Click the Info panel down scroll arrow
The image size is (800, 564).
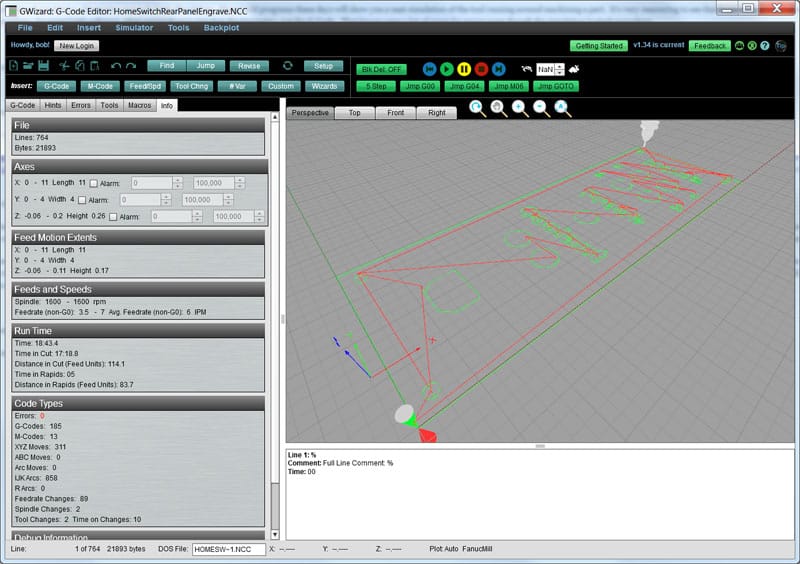tap(275, 534)
